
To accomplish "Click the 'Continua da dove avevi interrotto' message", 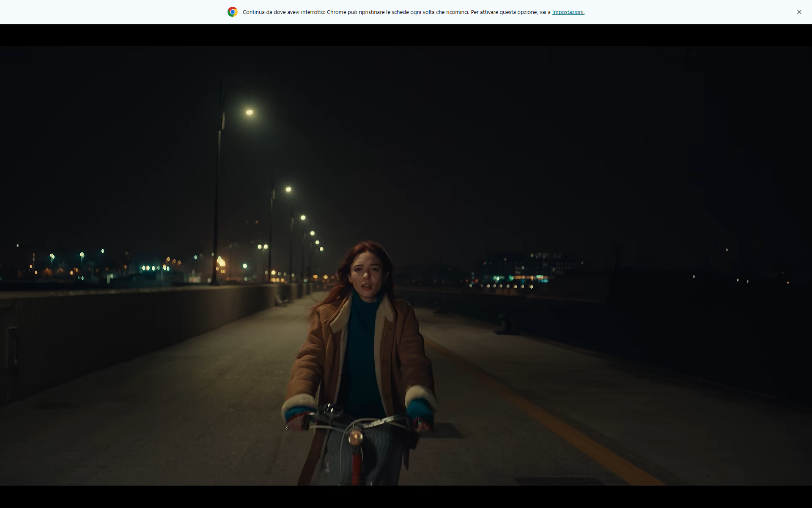I will click(413, 12).
